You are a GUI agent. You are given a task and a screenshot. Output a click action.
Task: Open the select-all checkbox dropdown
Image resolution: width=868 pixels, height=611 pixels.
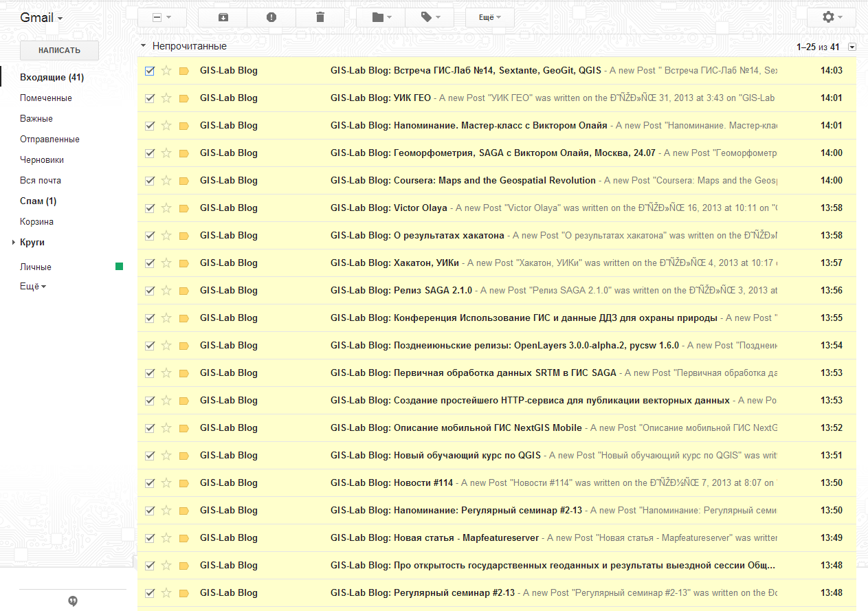click(169, 17)
